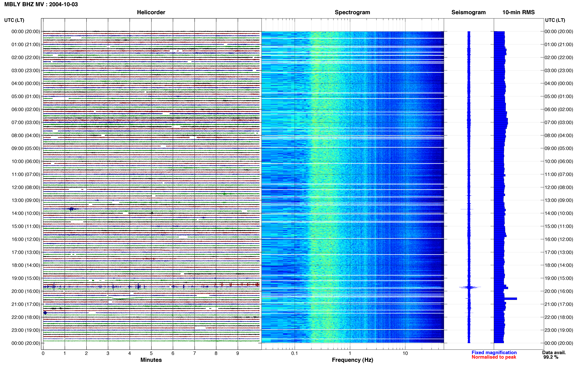Click left time label 23:00 (19:00)
Viewport: 588px width, 368px height.
pos(26,330)
